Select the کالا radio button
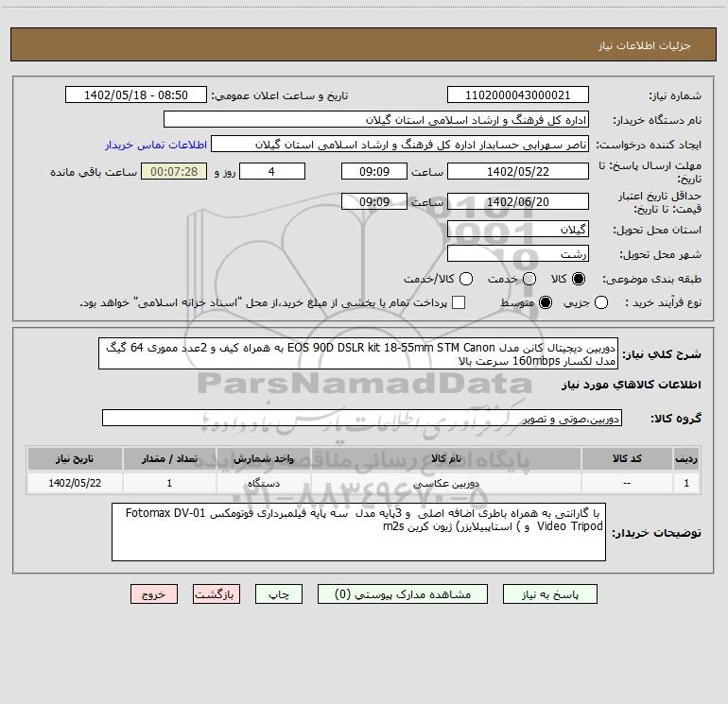Screen dimensions: 728x704 [579, 279]
